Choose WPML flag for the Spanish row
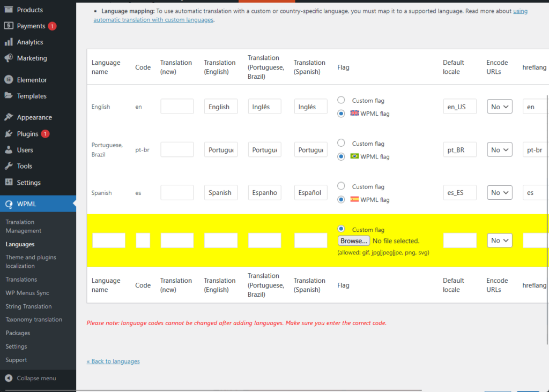 tap(341, 199)
